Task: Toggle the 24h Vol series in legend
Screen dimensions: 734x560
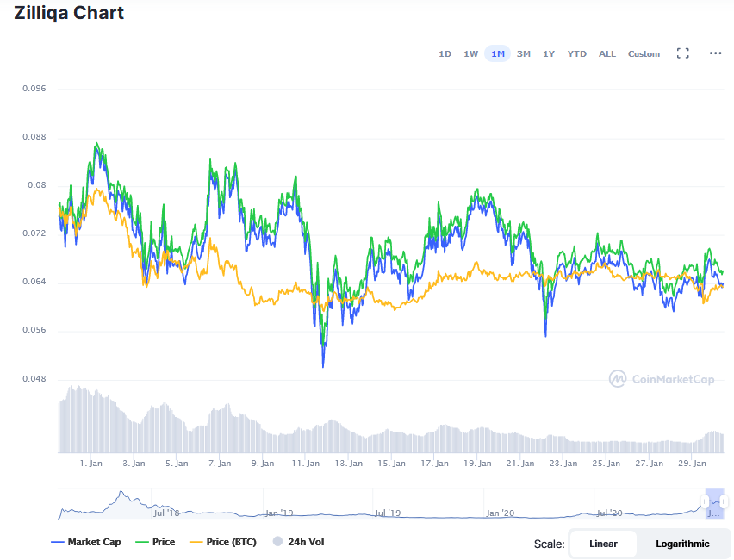Action: 298,542
